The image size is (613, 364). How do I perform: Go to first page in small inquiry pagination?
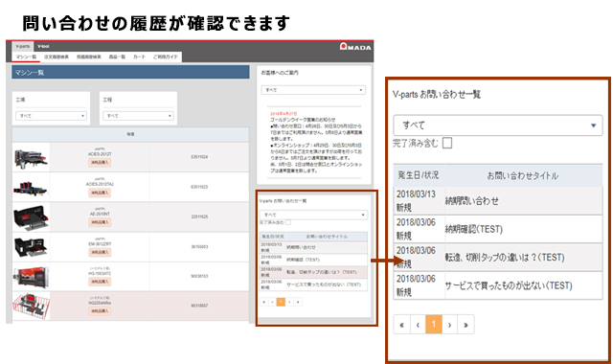(x=264, y=302)
